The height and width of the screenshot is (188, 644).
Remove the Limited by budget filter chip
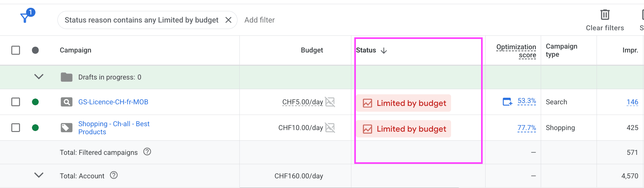point(228,20)
